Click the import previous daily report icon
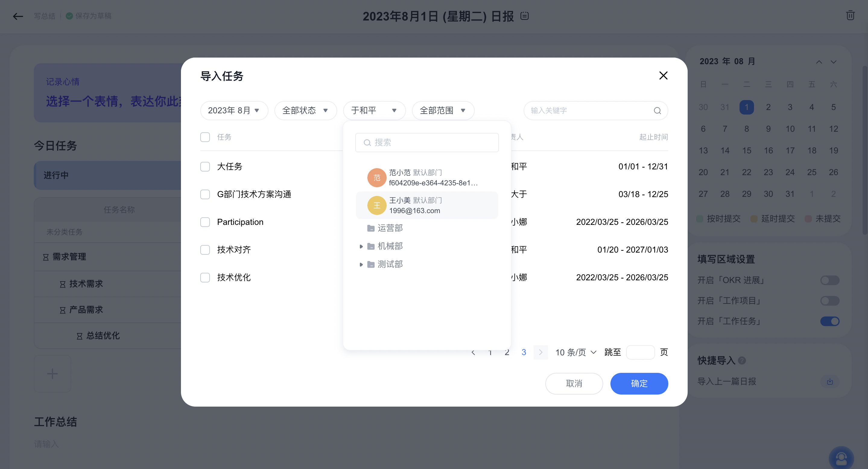868x469 pixels. click(830, 382)
